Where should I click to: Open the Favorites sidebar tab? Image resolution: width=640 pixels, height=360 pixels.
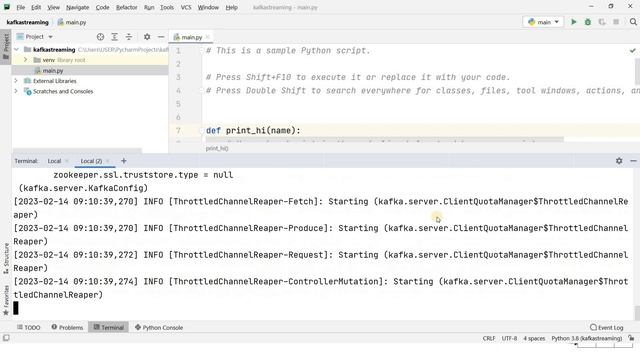click(x=6, y=300)
